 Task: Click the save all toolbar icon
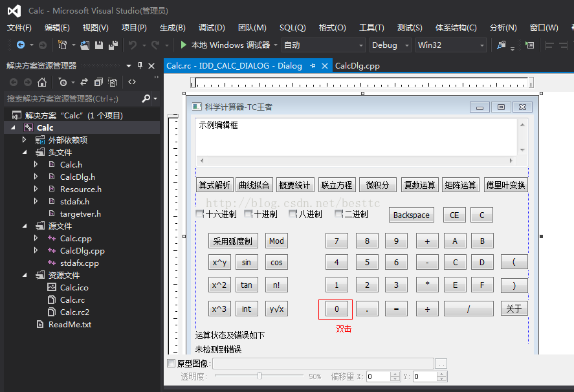pos(113,45)
